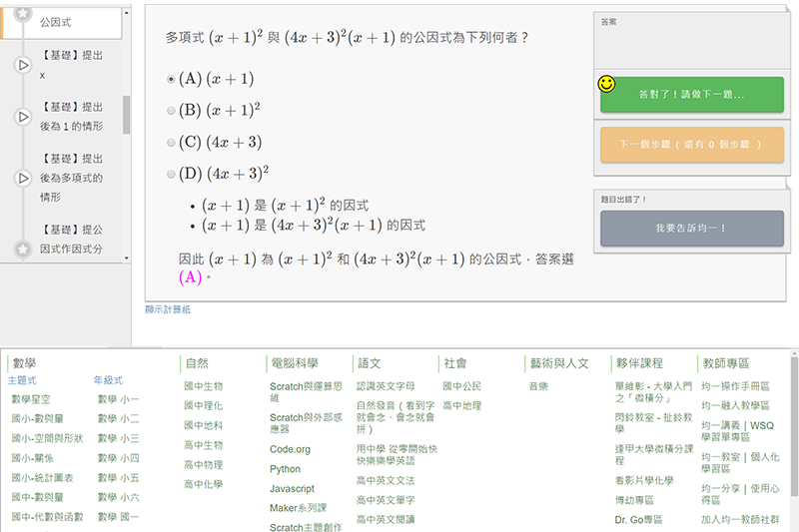Viewport: 799px width, 532px height.
Task: Open sidebar item 提出後為 1 的情形
Action: pos(71,117)
